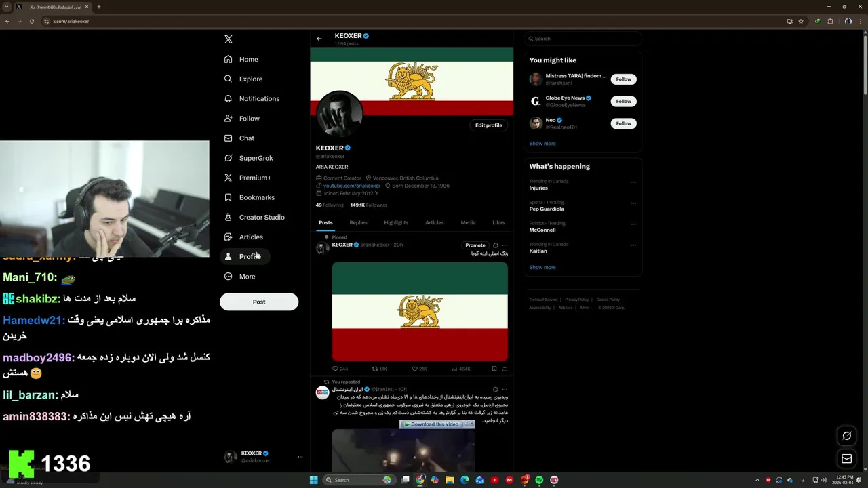Screen dimensions: 868x488
Task: Open the profile Articles tab
Action: [435, 222]
